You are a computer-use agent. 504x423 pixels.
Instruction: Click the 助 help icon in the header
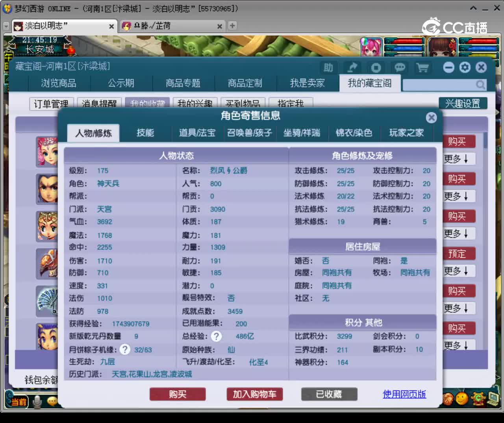328,68
